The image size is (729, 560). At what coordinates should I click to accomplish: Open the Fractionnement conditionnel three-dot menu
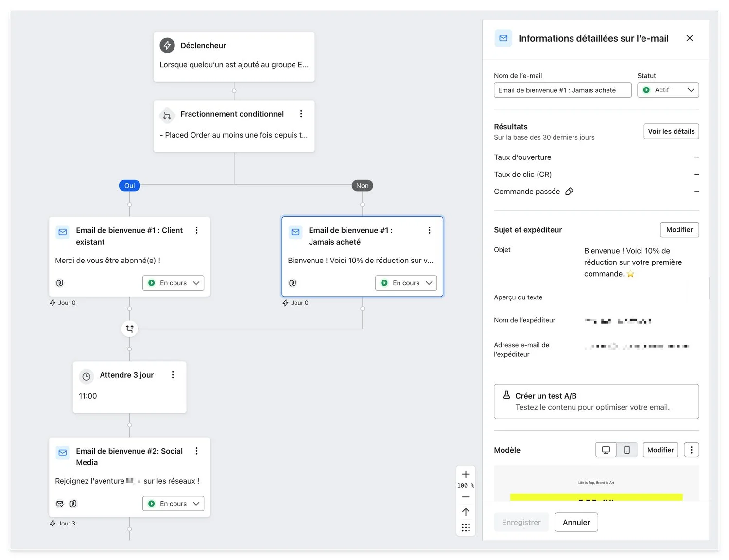(301, 114)
